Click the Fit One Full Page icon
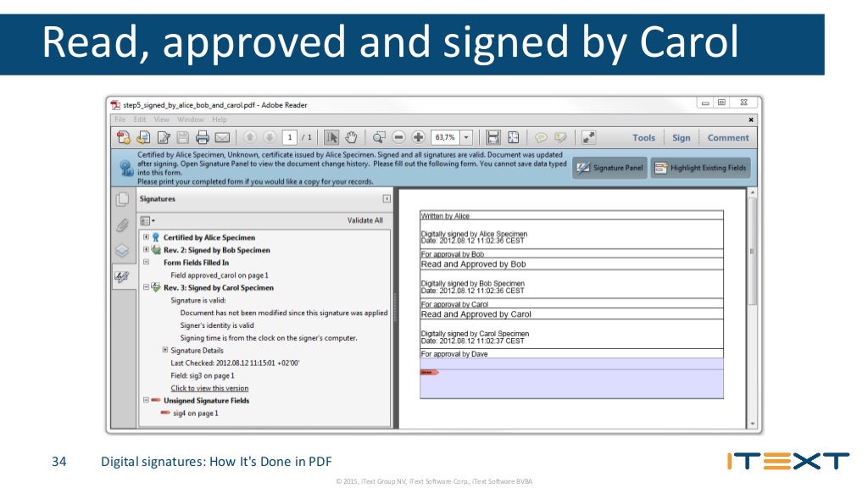The width and height of the screenshot is (868, 488). tap(513, 137)
